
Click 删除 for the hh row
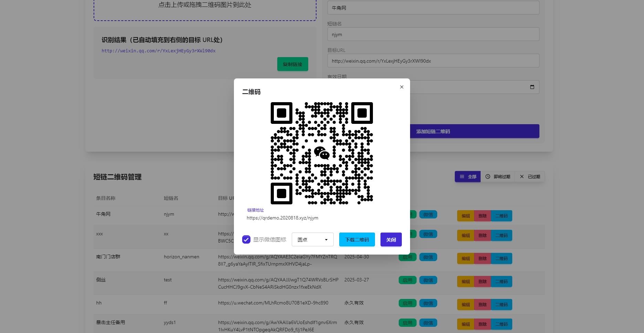482,304
